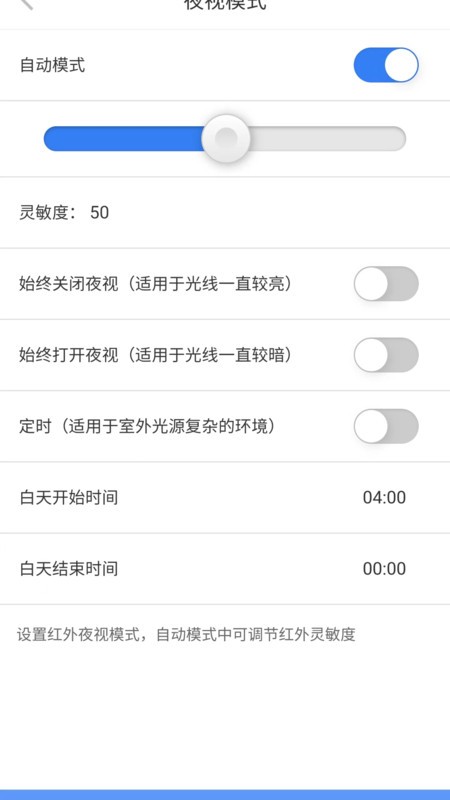Turn on the 定时 timer switch

pos(386,426)
